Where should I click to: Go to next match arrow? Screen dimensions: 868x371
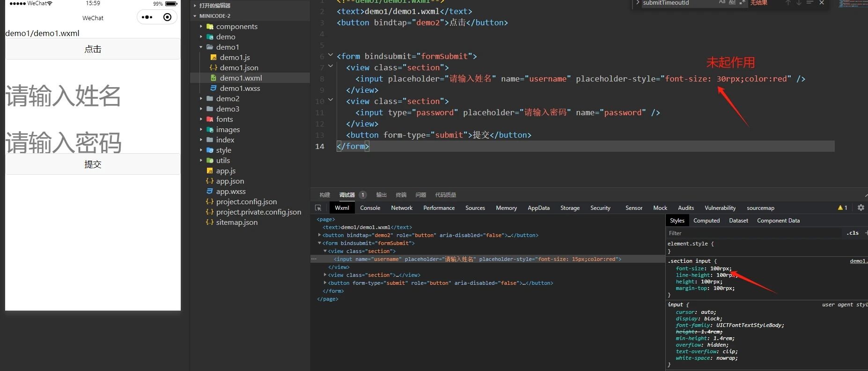tap(799, 3)
